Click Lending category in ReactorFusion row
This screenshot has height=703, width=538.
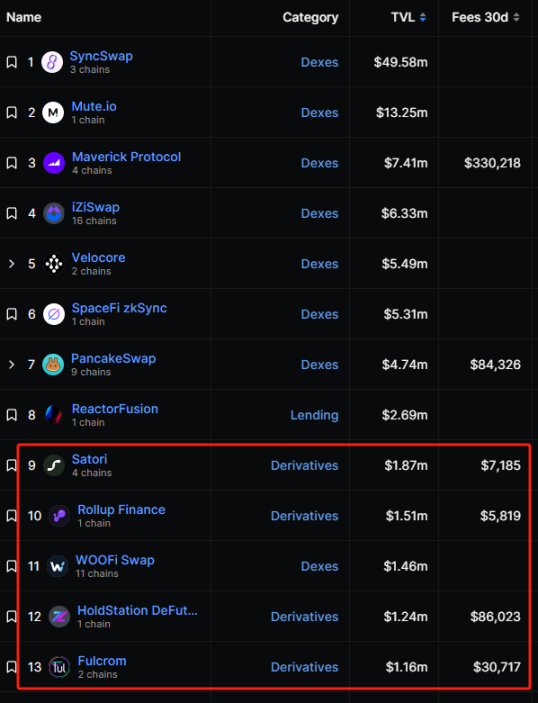[314, 415]
